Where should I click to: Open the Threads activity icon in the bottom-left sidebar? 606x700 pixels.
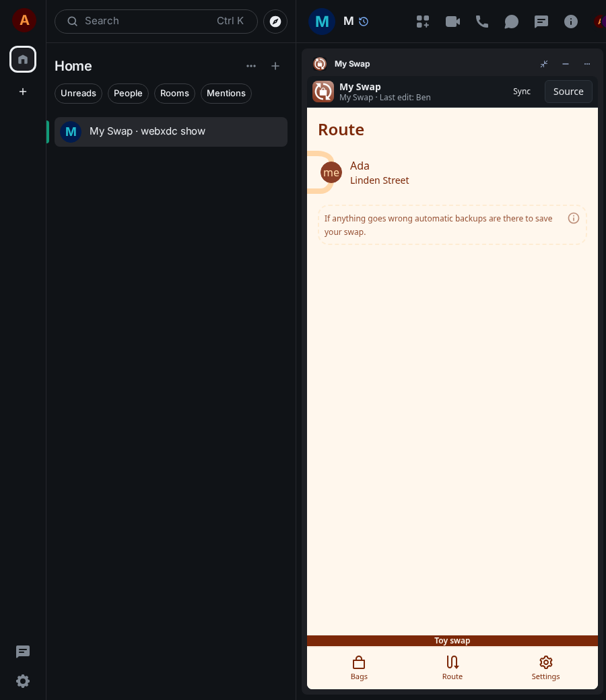tap(23, 652)
